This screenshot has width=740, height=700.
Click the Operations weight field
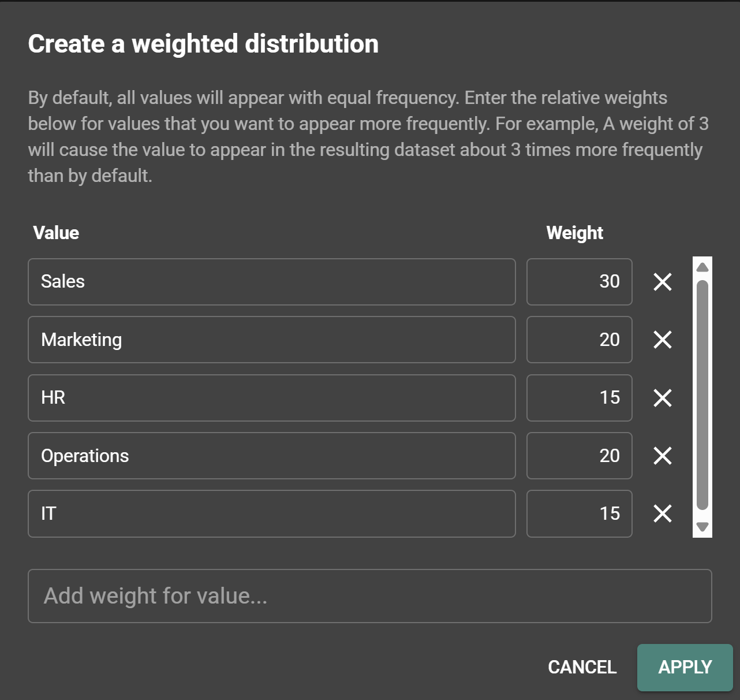click(579, 456)
